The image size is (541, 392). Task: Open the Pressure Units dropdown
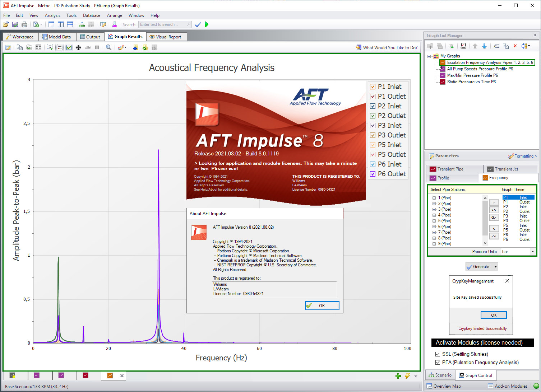(533, 252)
